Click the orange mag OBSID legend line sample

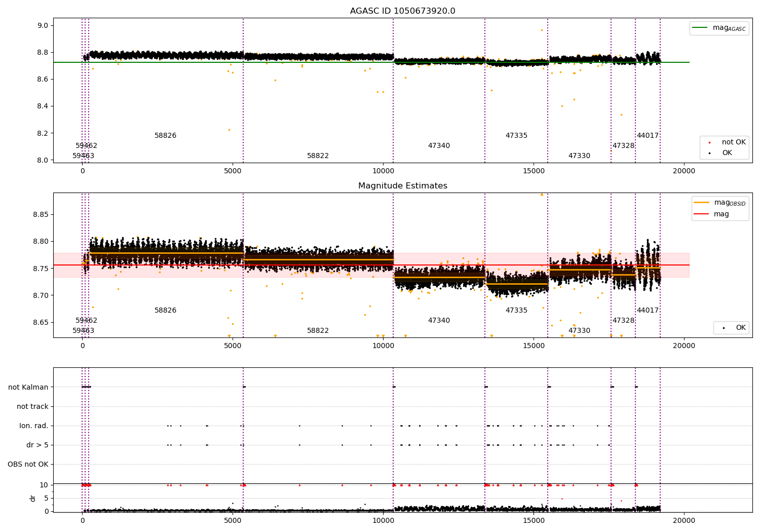pos(702,203)
